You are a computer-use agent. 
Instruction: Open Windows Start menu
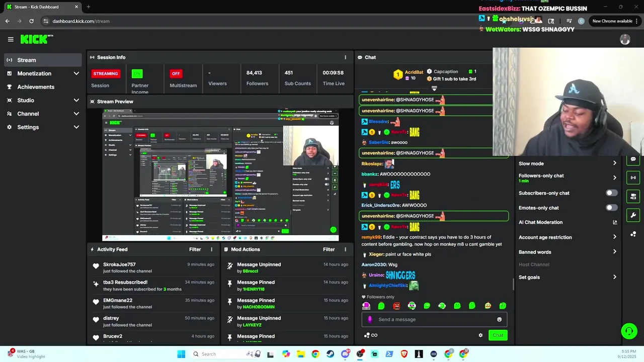pyautogui.click(x=181, y=354)
